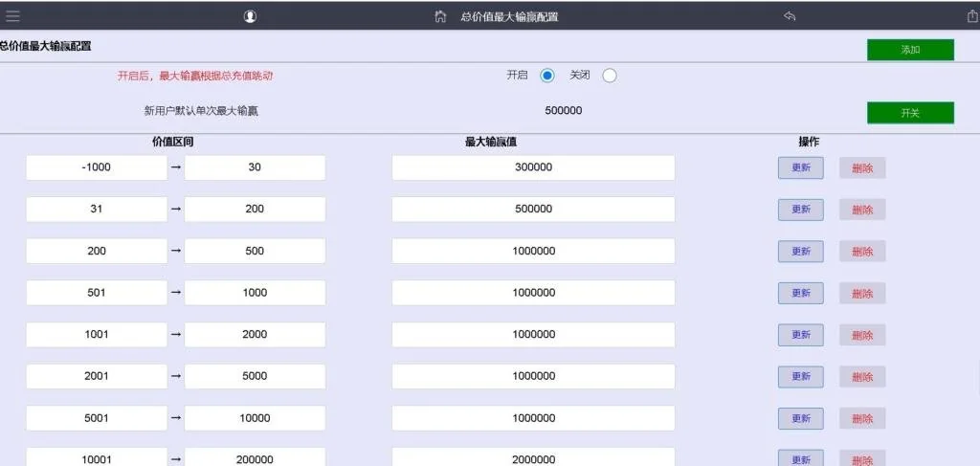The image size is (980, 466).
Task: Click the range end field showing 5000
Action: pyautogui.click(x=255, y=376)
